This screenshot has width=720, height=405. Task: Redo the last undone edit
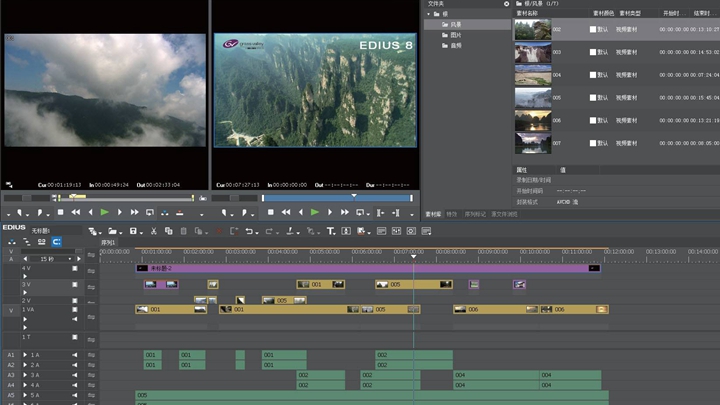pos(269,231)
